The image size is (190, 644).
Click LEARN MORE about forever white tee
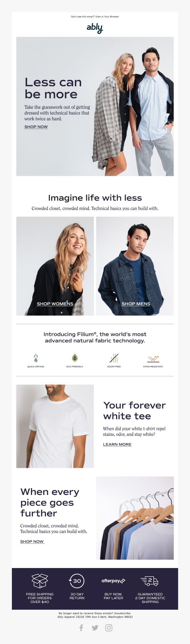click(x=117, y=444)
